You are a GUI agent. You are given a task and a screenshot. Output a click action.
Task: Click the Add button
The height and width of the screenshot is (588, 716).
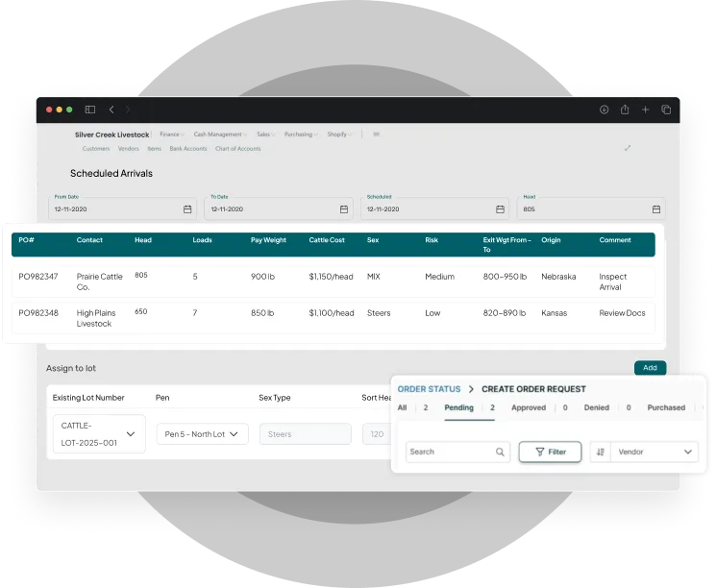click(x=650, y=367)
